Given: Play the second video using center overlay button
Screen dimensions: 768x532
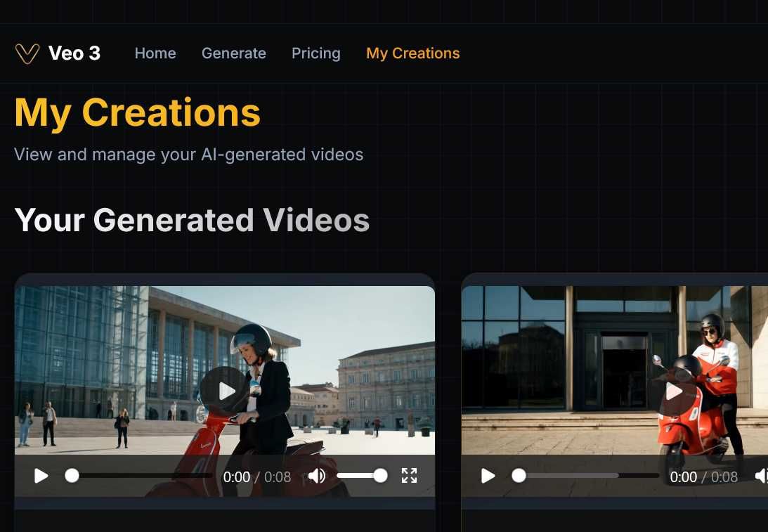Looking at the screenshot, I should point(673,391).
